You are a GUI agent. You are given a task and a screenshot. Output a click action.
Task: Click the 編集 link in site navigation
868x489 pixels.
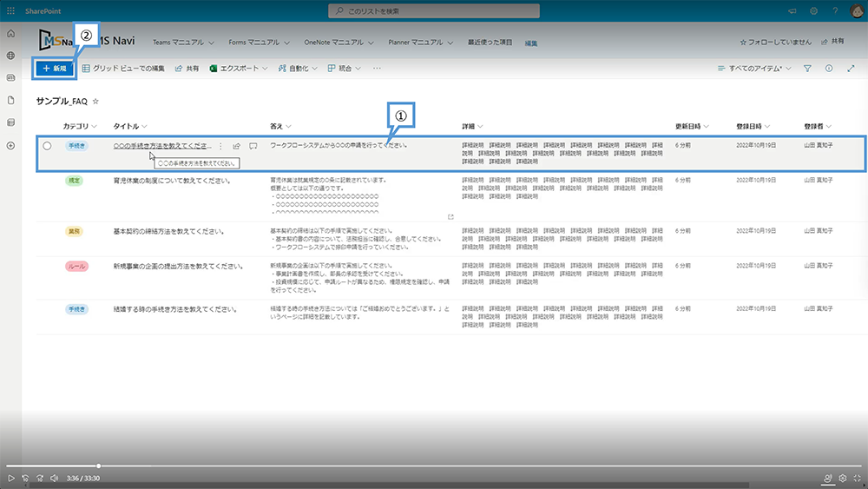[531, 43]
